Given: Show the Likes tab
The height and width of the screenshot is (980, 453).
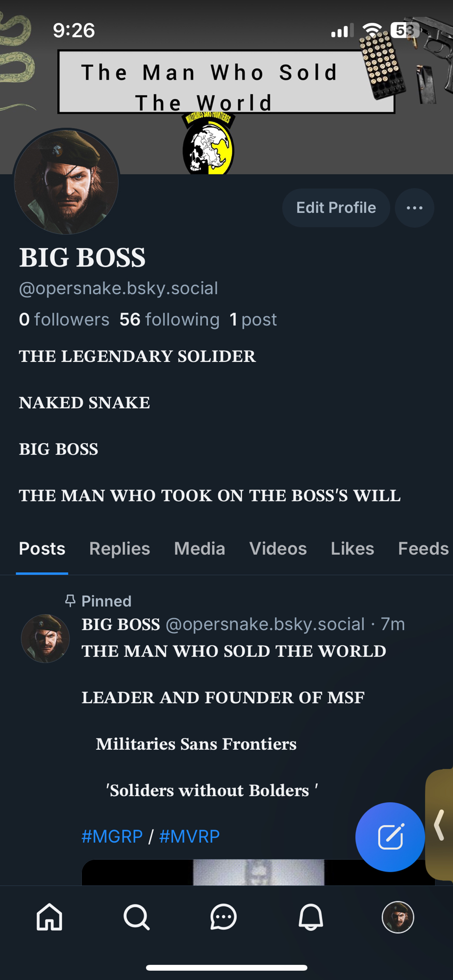Looking at the screenshot, I should click(x=352, y=549).
